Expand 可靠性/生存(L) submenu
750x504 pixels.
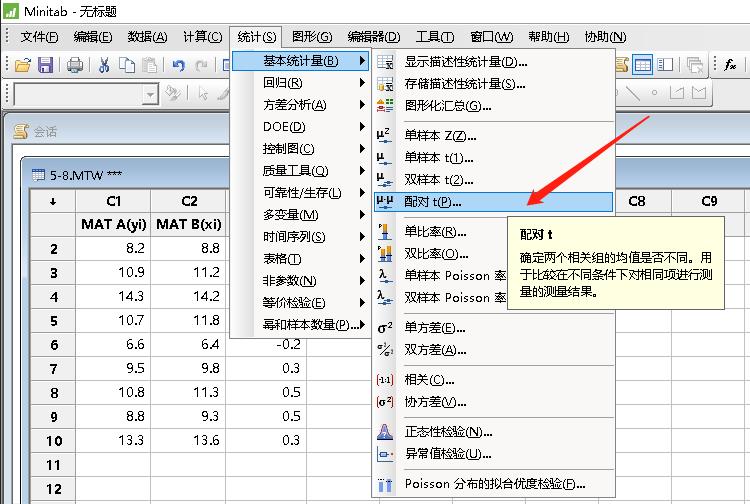[300, 193]
